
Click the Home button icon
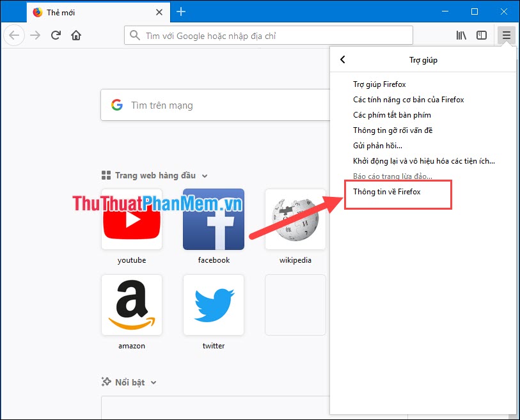click(x=77, y=35)
